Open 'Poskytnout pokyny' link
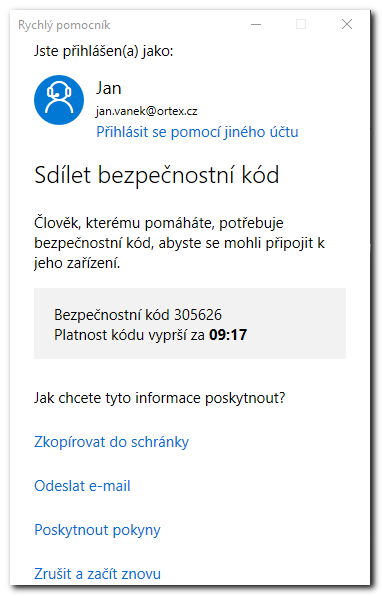The image size is (382, 596). [97, 530]
